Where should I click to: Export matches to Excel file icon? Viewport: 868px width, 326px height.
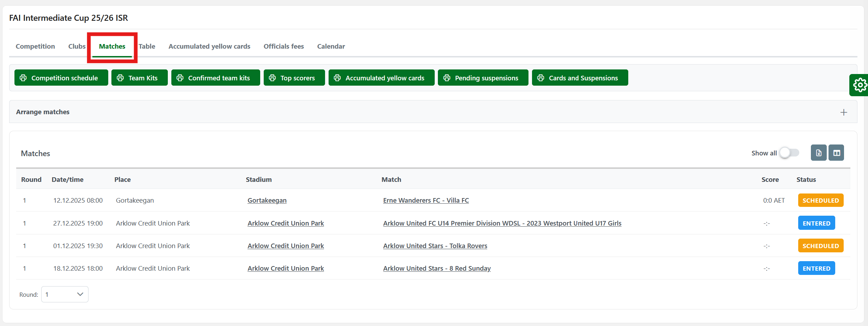[x=818, y=153]
